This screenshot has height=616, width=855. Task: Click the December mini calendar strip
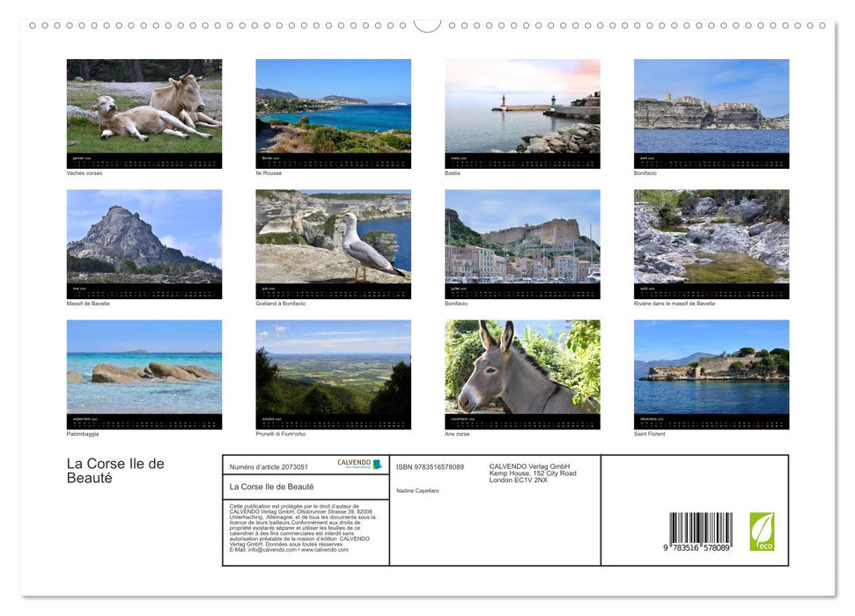[x=711, y=422]
